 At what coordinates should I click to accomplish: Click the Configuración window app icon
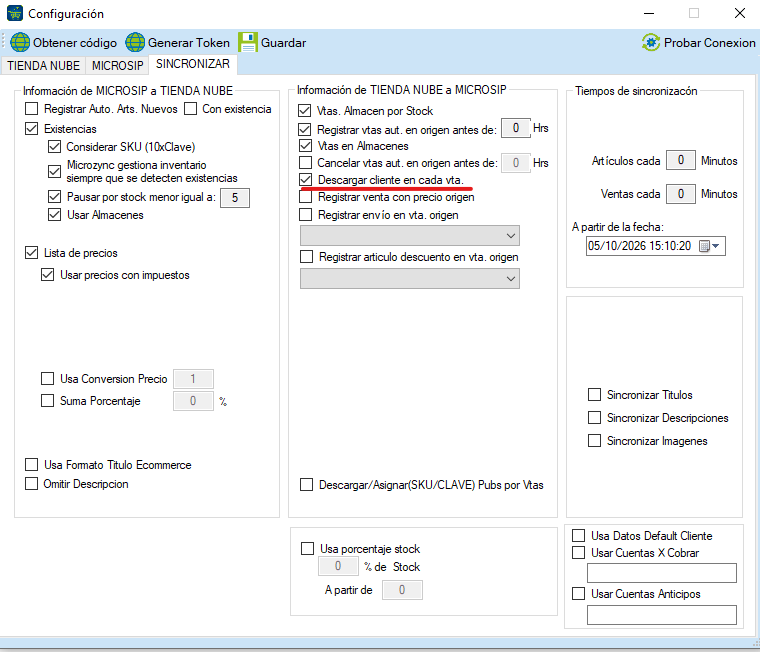(x=15, y=13)
